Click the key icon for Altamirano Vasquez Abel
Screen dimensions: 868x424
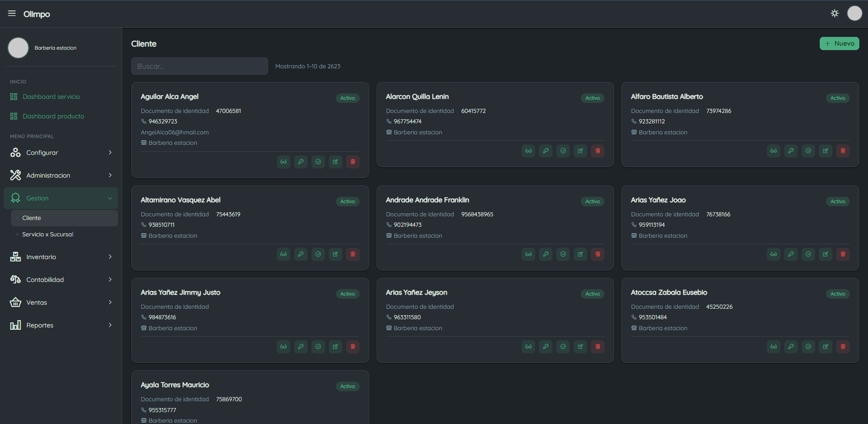301,254
